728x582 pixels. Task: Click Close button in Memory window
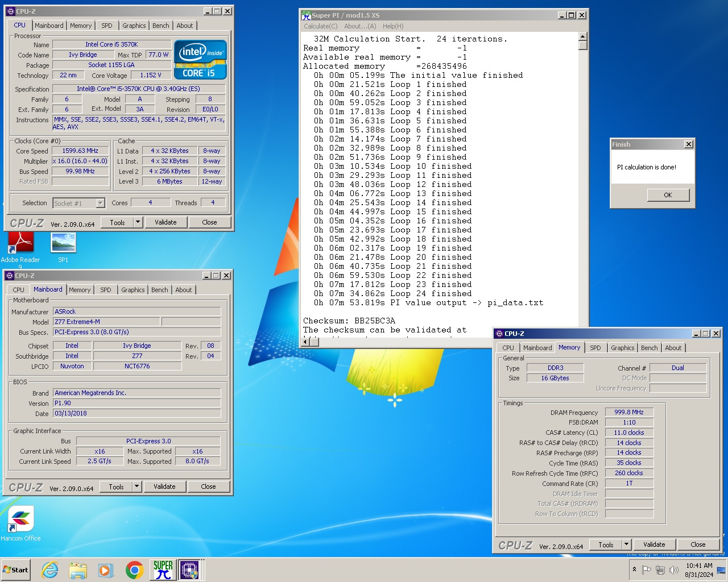(698, 544)
